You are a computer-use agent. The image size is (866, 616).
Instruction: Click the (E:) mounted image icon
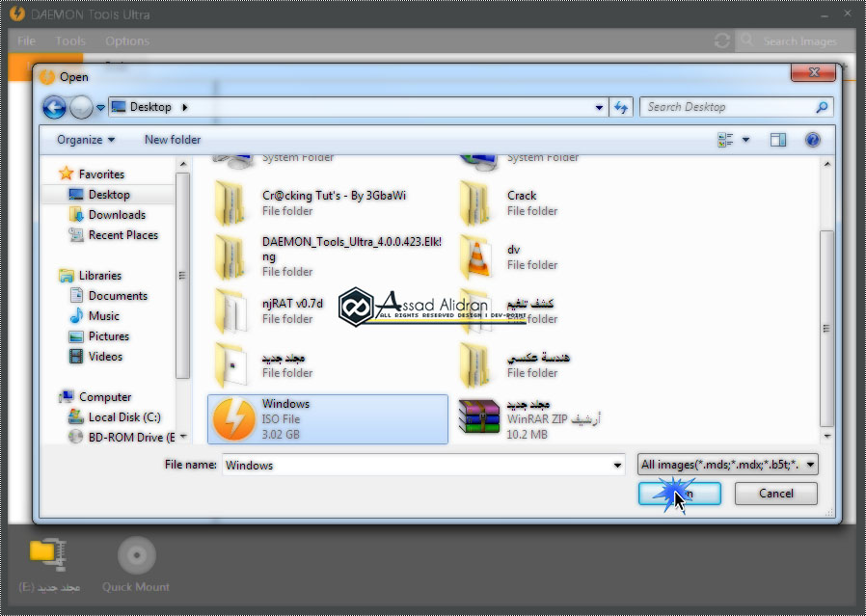pos(48,554)
